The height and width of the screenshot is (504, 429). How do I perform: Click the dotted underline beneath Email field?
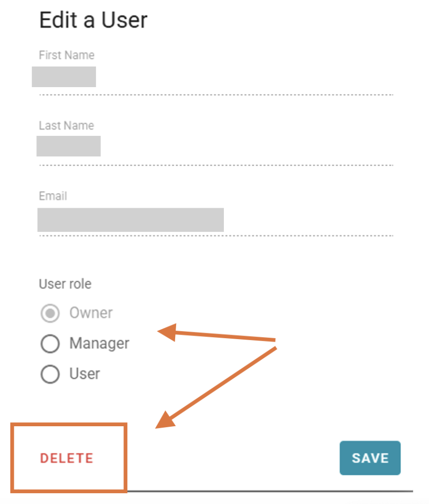[216, 236]
